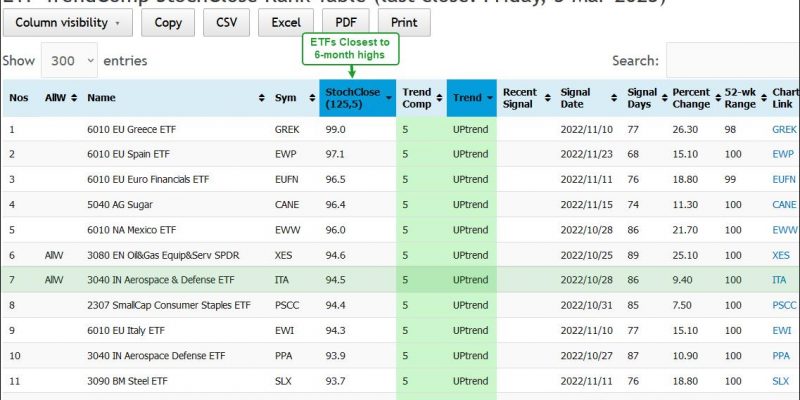Click the AllW tag in XES row
The image size is (800, 400).
coord(54,255)
